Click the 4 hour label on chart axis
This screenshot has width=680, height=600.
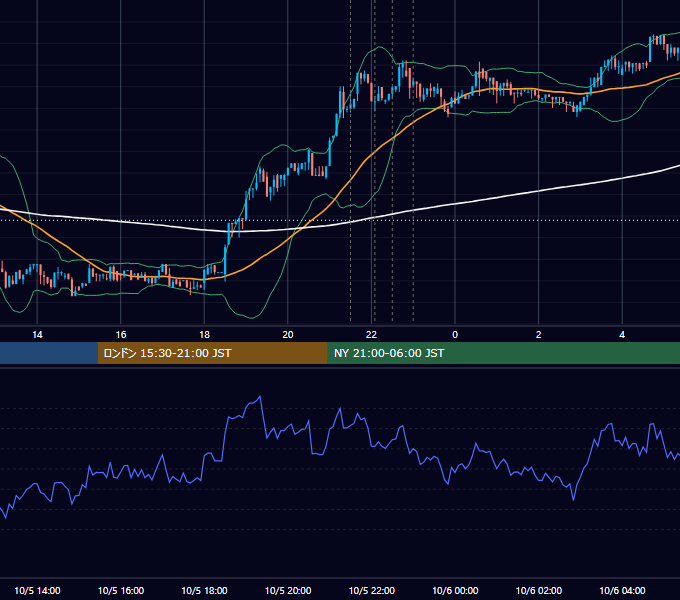[622, 335]
